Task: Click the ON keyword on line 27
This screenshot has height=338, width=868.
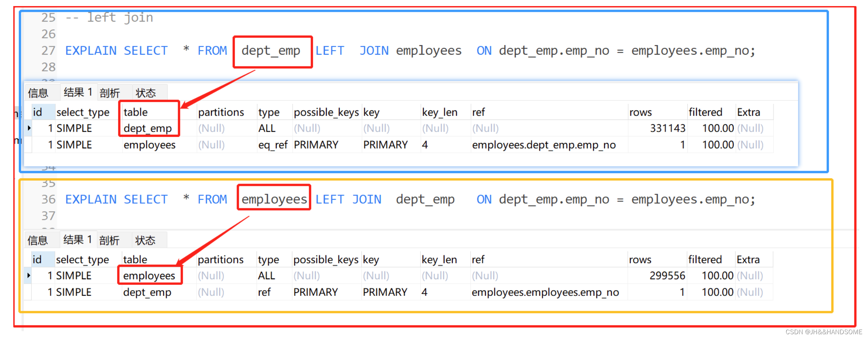Action: click(x=484, y=50)
